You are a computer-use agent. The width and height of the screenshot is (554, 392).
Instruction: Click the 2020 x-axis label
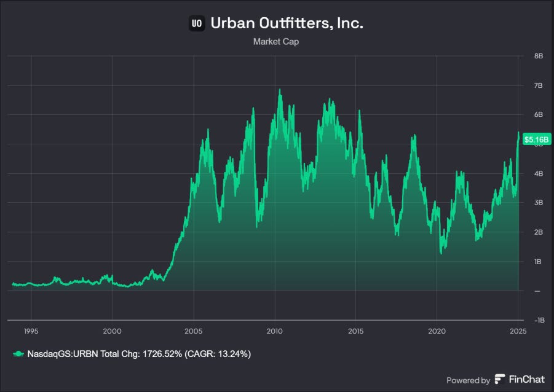(437, 331)
